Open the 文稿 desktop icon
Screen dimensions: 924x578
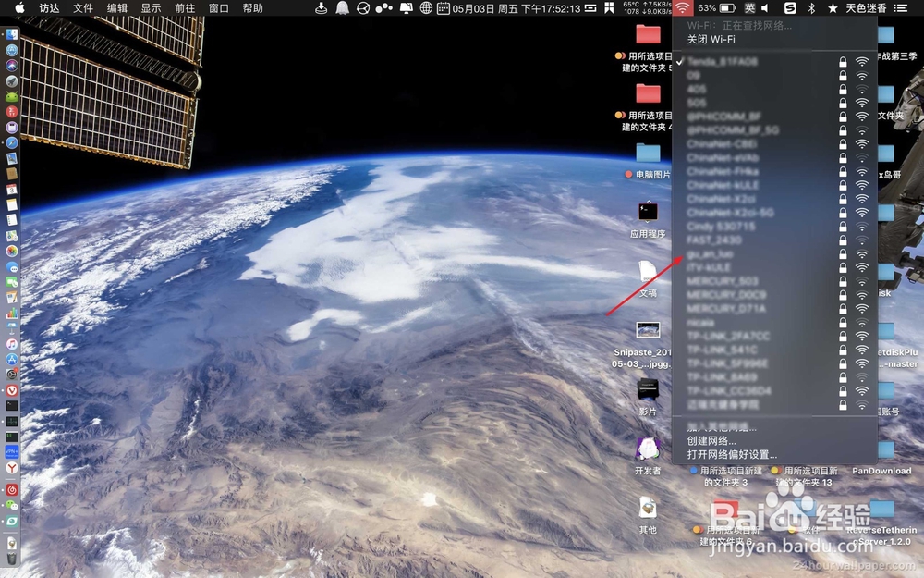tap(648, 272)
